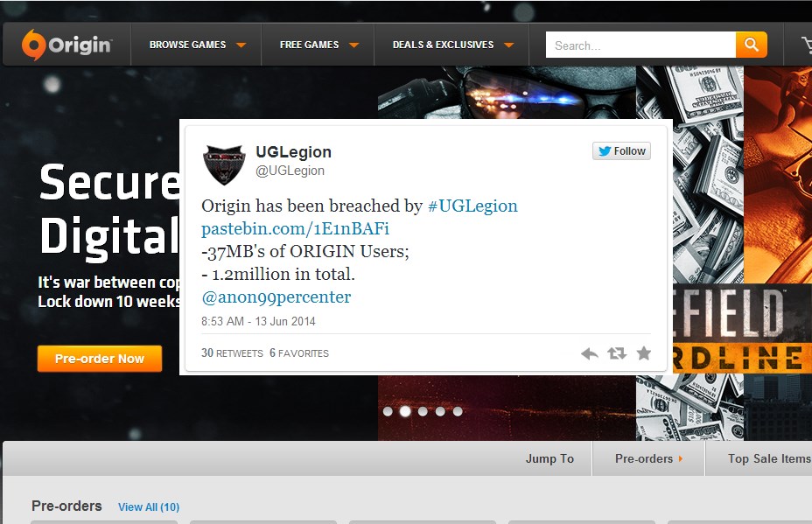
Task: Open the pastebin.com link in tweet
Action: [295, 229]
